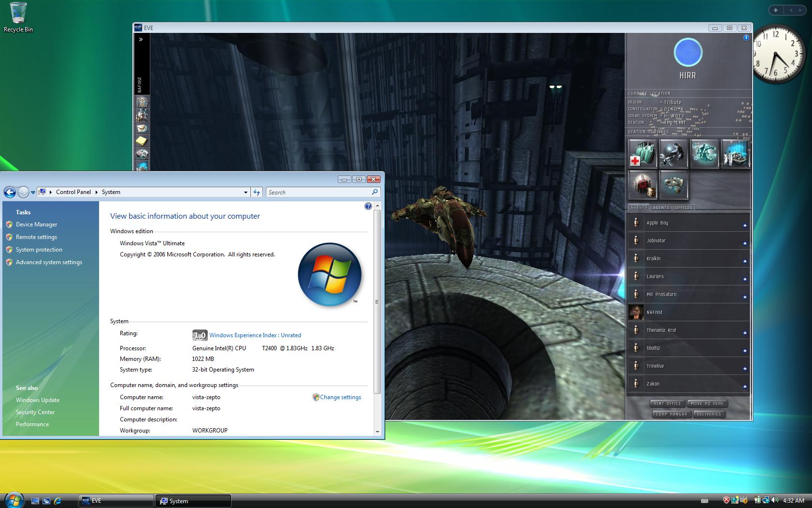
Task: Click the Back button in System window
Action: tap(10, 192)
